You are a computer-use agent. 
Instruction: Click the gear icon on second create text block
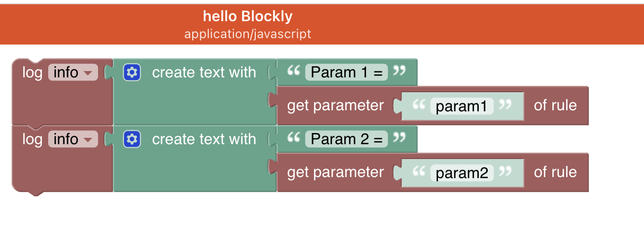pyautogui.click(x=132, y=139)
